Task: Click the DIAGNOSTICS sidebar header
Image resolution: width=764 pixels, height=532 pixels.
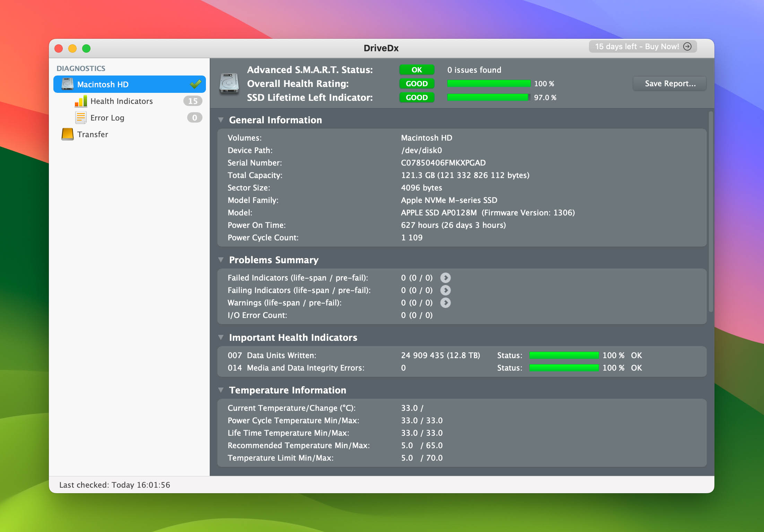Action: [81, 68]
